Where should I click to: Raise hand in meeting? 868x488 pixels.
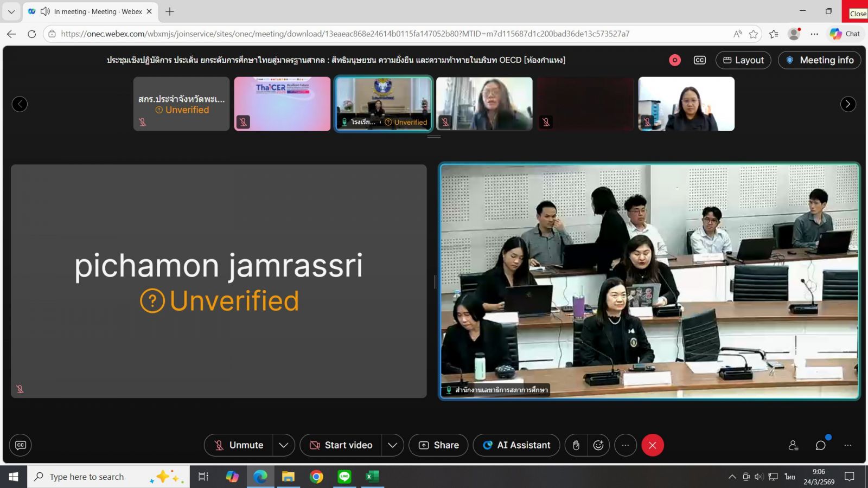coord(576,445)
